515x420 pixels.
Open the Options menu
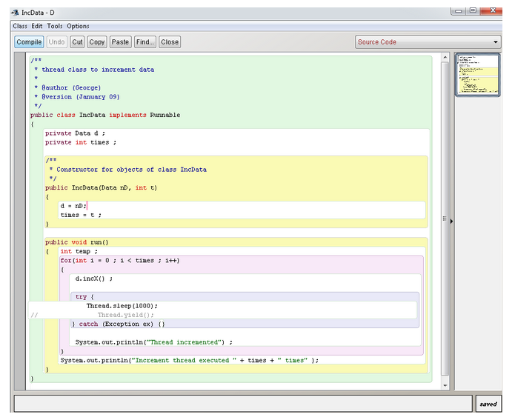tap(78, 26)
